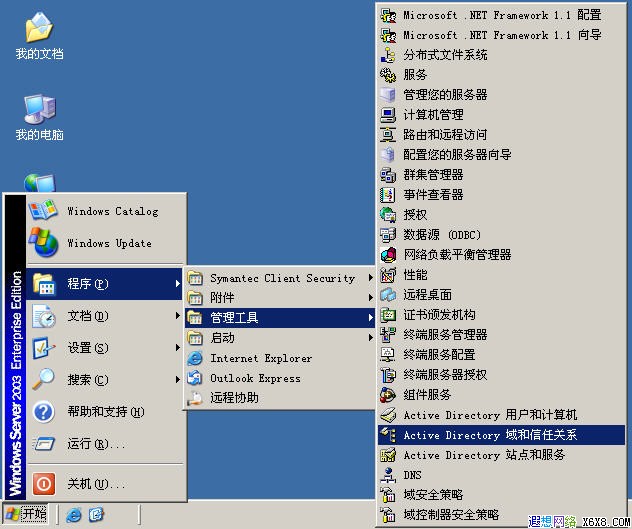Open 我的电脑 desktop icon
The height and width of the screenshot is (529, 632).
pyautogui.click(x=39, y=117)
